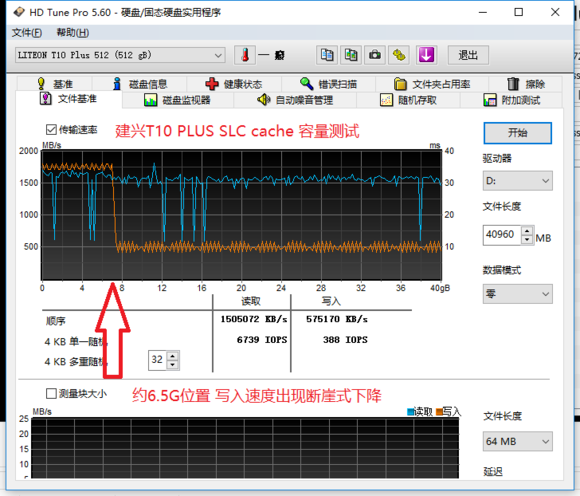Click the copy text to clipboard icon
Screen dimensions: 580x496
point(327,55)
